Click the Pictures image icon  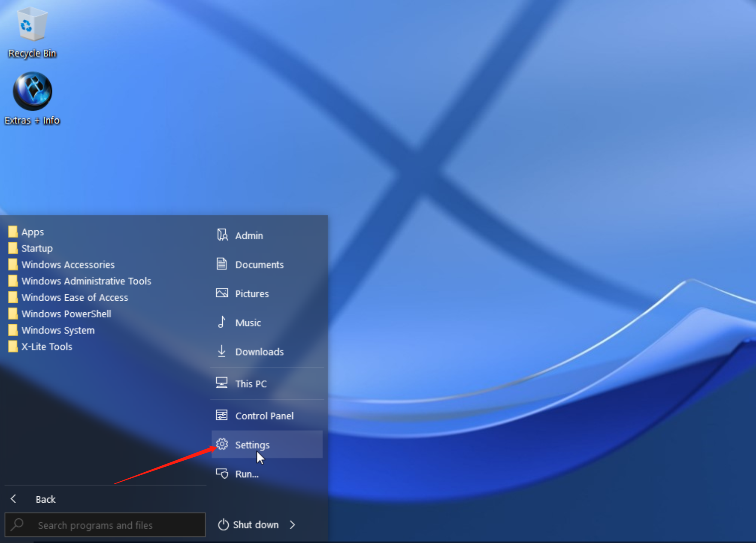(222, 293)
